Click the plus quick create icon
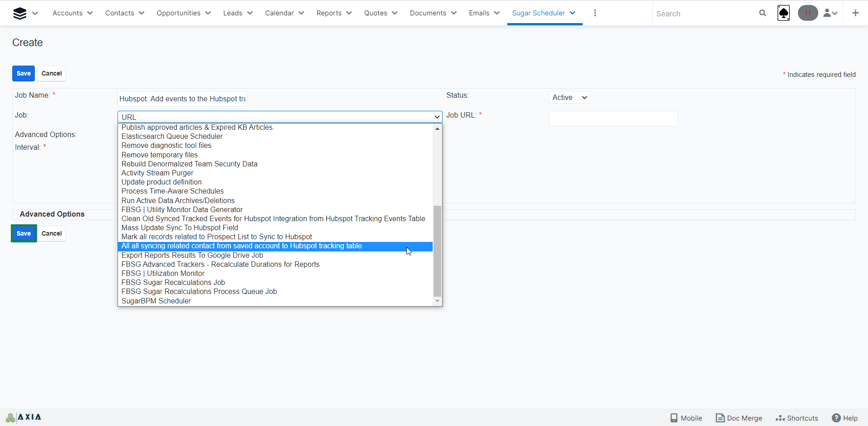Image resolution: width=868 pixels, height=426 pixels. click(x=855, y=13)
